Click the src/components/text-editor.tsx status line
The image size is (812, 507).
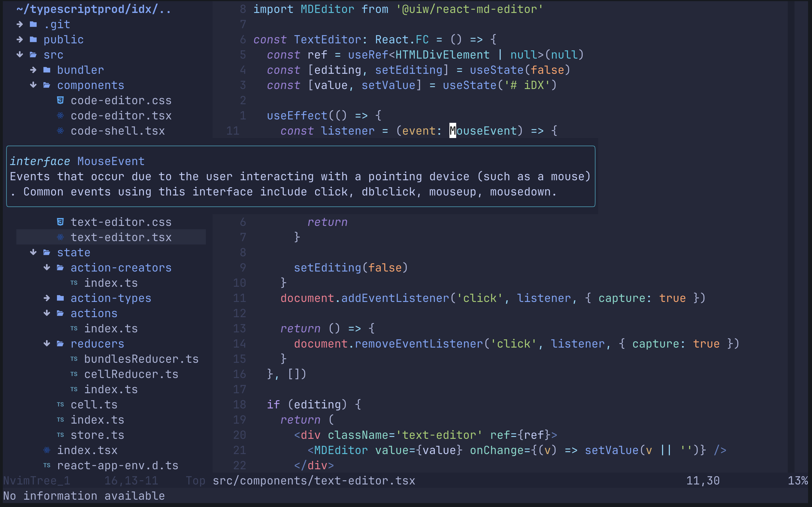314,481
